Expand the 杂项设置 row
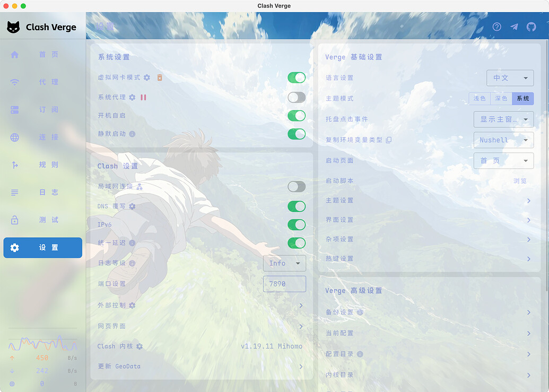This screenshot has width=549, height=392. coord(430,239)
